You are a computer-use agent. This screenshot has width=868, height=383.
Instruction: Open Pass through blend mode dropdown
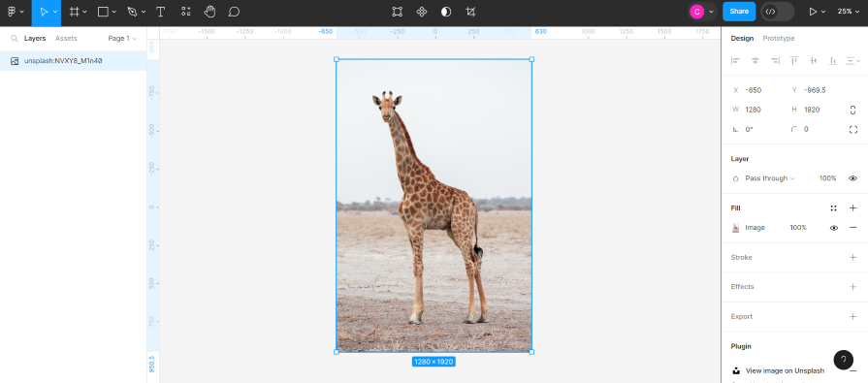pos(769,178)
